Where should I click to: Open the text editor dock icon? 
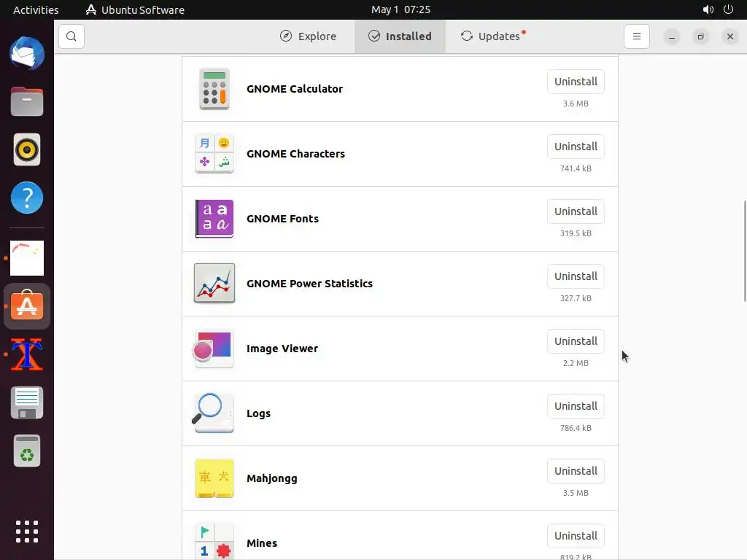click(27, 402)
